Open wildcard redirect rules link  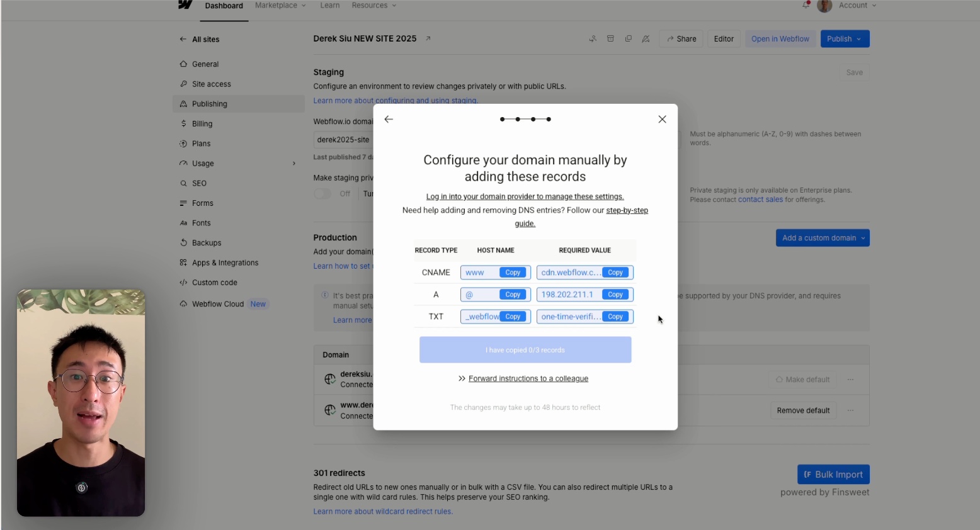(383, 512)
